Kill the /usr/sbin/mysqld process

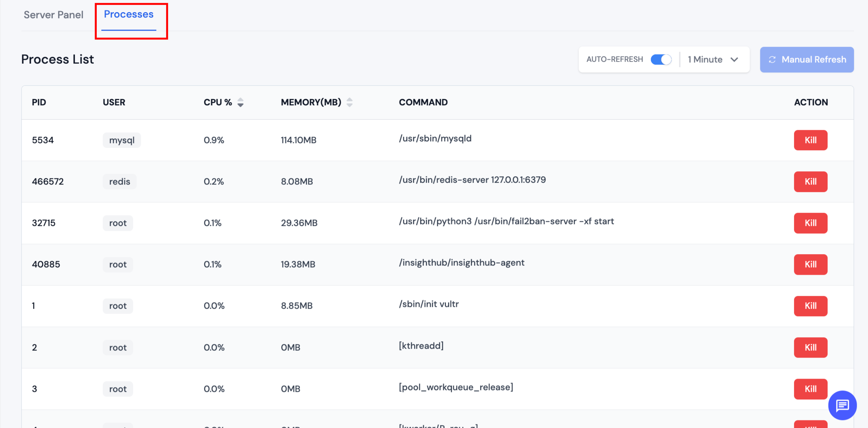click(810, 140)
